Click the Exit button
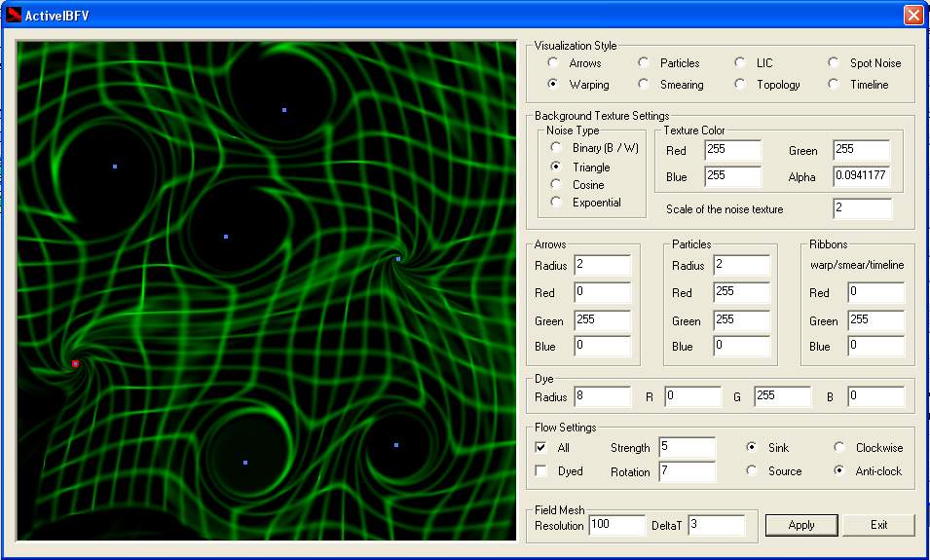Screen dimensions: 930x560 click(x=878, y=525)
